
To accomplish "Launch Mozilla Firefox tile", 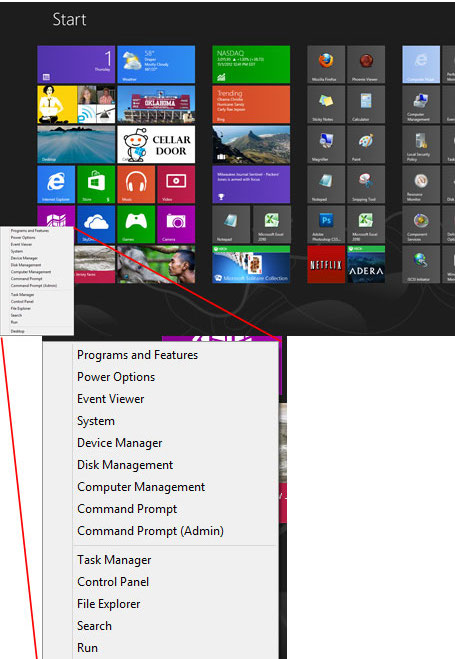I will 326,64.
